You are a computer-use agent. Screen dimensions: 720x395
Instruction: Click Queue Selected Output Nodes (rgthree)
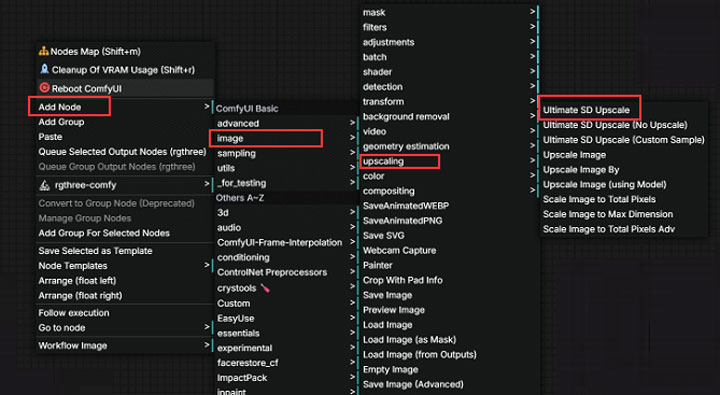124,152
